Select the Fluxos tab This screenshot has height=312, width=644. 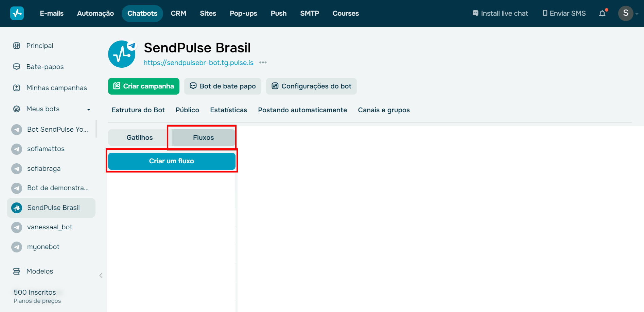[203, 137]
